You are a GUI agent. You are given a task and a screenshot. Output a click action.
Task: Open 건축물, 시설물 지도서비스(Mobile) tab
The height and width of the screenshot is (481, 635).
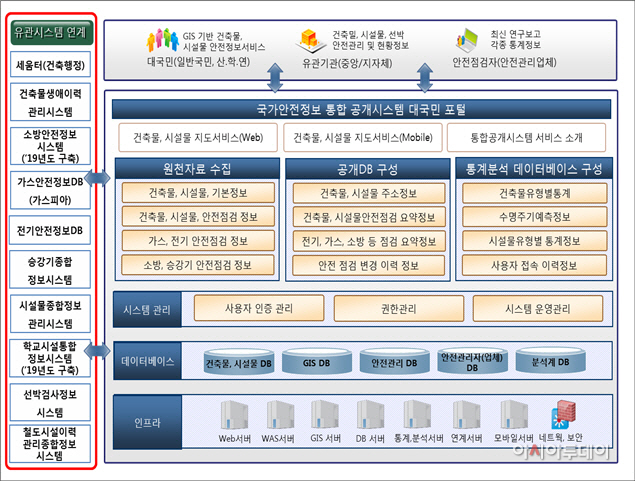363,138
